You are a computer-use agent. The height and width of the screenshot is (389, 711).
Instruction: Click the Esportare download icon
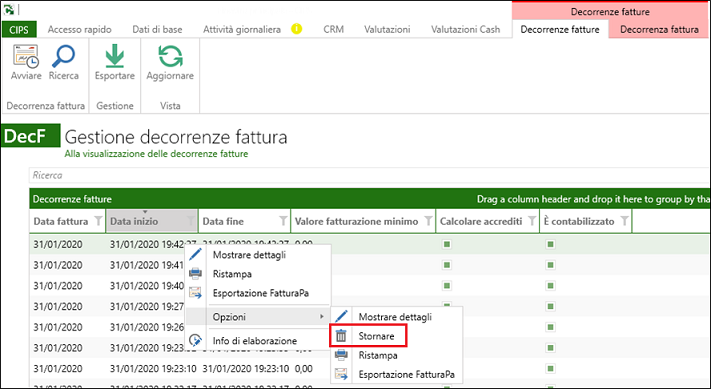[x=114, y=56]
